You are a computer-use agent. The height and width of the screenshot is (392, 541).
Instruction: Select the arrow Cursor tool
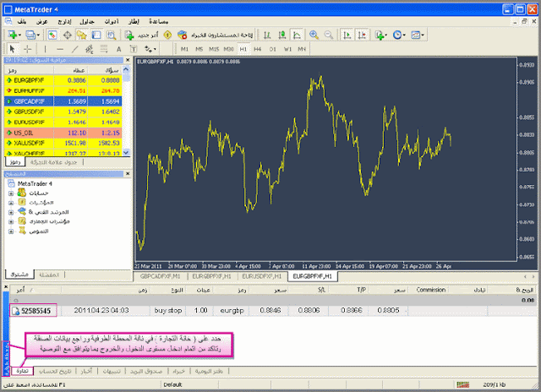pos(12,49)
